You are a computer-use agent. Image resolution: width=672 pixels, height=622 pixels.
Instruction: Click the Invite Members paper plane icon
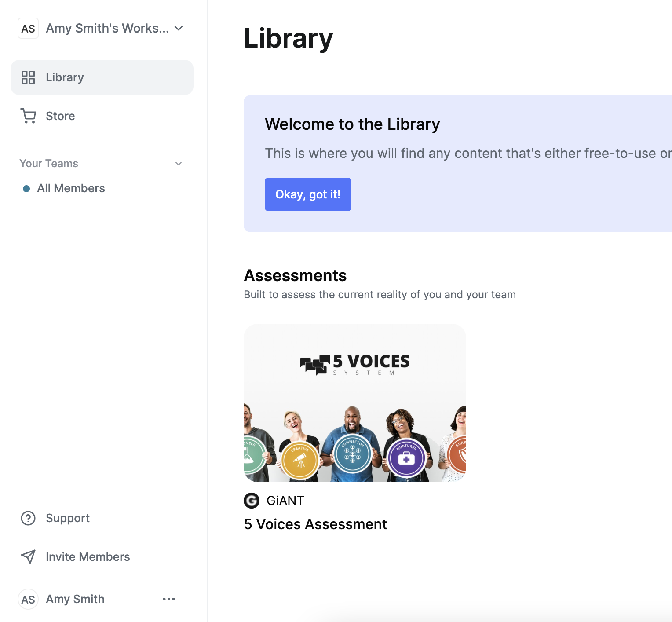[x=28, y=557]
